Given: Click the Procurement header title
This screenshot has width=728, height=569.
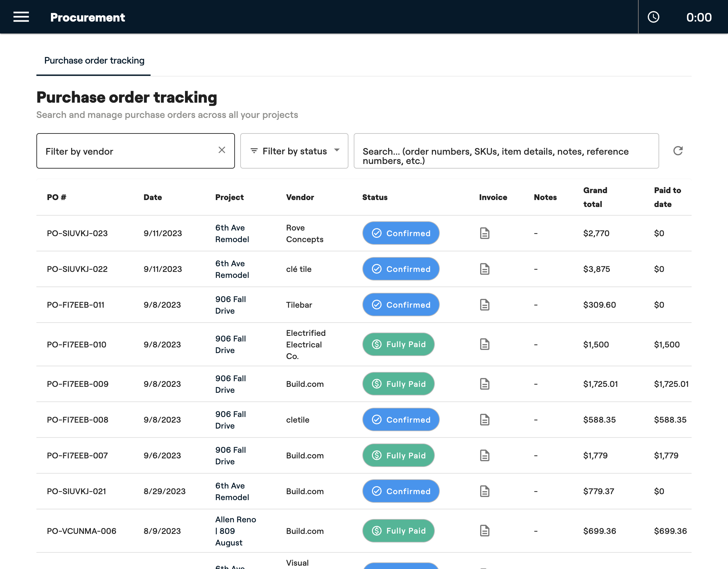Looking at the screenshot, I should pos(88,17).
